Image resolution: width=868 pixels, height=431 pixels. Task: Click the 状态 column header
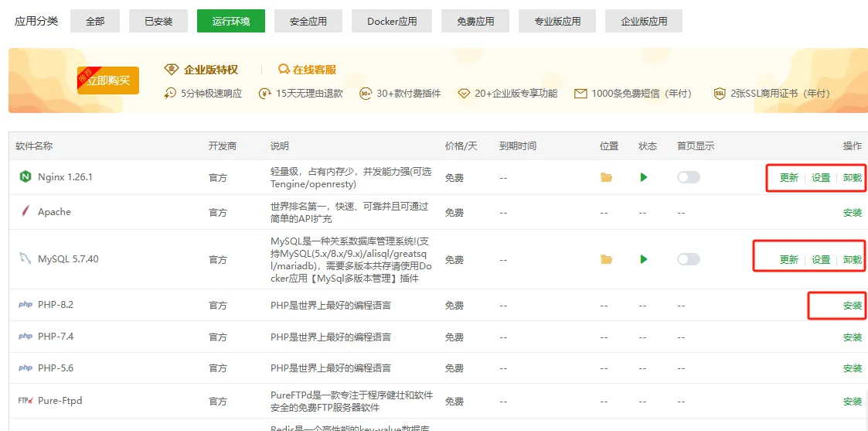(648, 146)
